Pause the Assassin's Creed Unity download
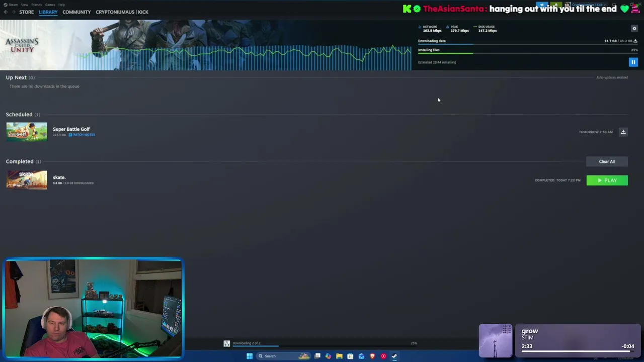The height and width of the screenshot is (362, 644). pos(633,62)
